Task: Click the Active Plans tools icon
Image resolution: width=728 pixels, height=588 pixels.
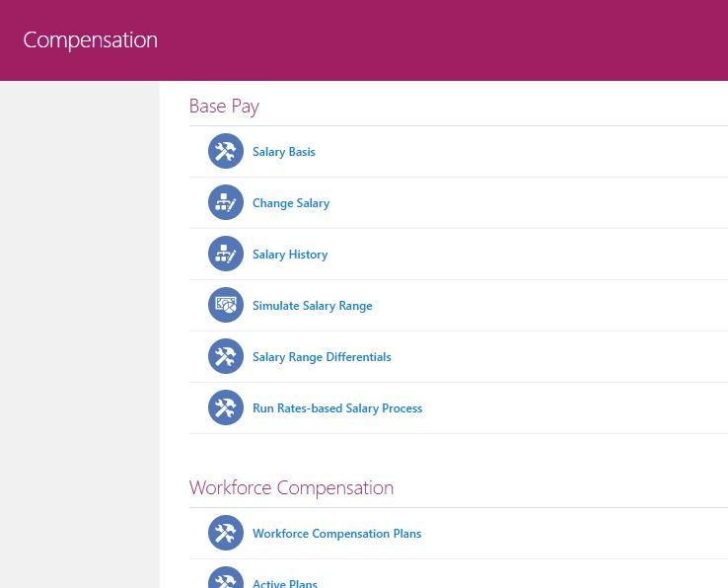Action: (226, 577)
